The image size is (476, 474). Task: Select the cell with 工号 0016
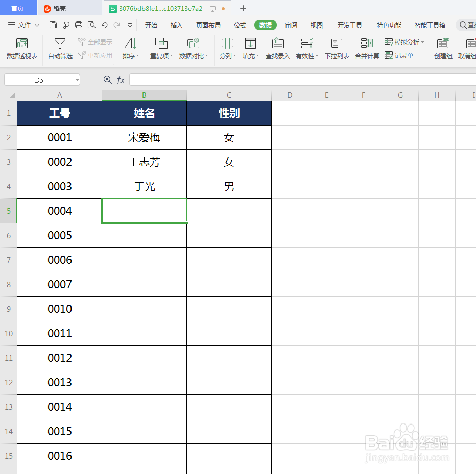point(59,456)
